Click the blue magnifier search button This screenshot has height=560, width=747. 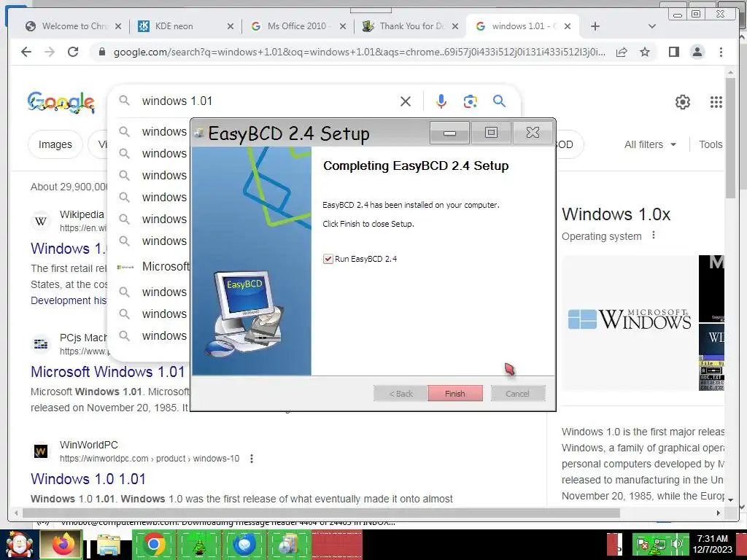click(x=499, y=101)
